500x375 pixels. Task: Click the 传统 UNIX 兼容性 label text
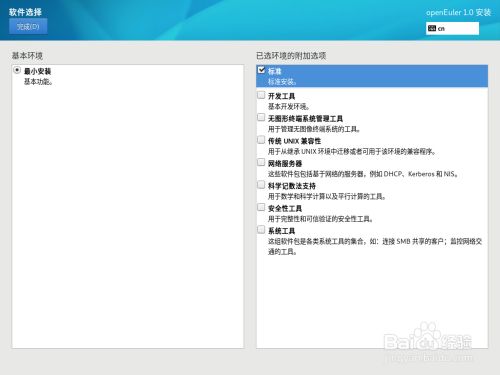click(x=295, y=141)
